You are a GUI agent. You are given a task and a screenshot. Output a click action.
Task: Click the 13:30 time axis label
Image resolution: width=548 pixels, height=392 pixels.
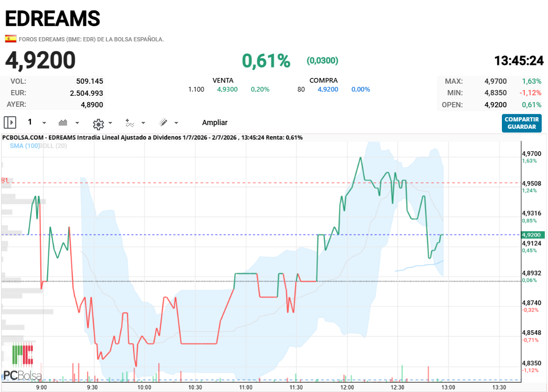[x=499, y=387]
